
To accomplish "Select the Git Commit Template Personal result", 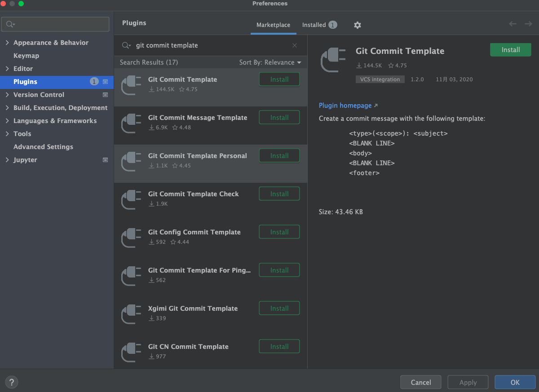I will click(211, 163).
